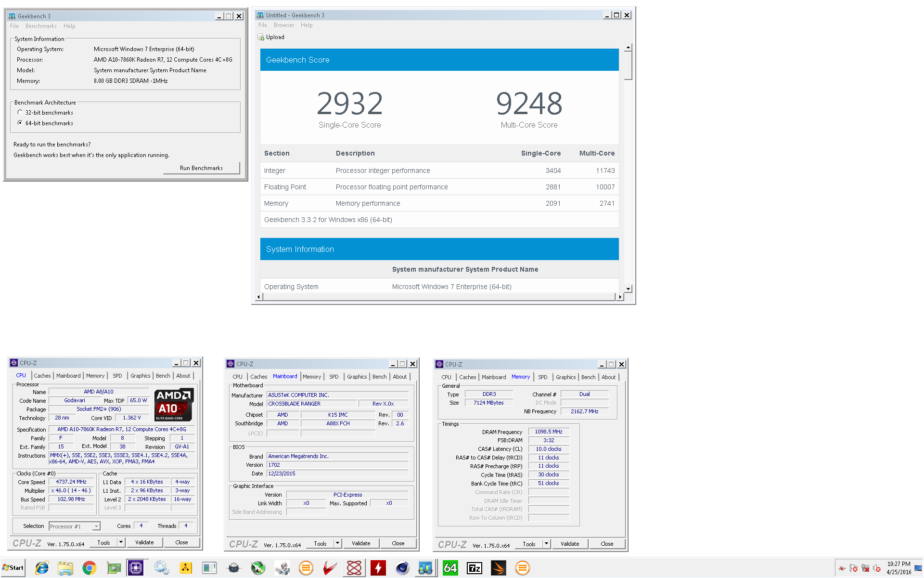Click the right arrow of horizontal scrollbar
Screen dimensions: 924x578
click(x=620, y=297)
